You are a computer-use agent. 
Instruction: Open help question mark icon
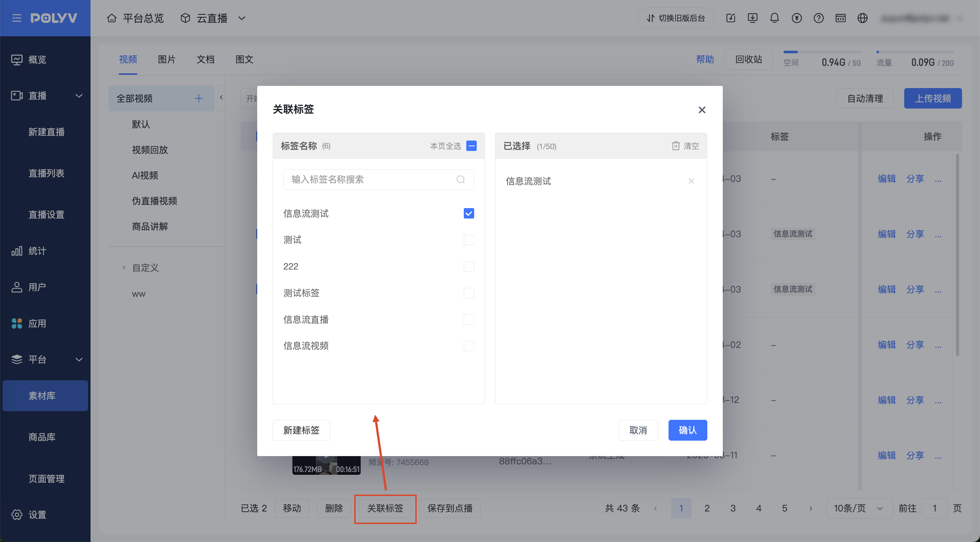pyautogui.click(x=819, y=18)
